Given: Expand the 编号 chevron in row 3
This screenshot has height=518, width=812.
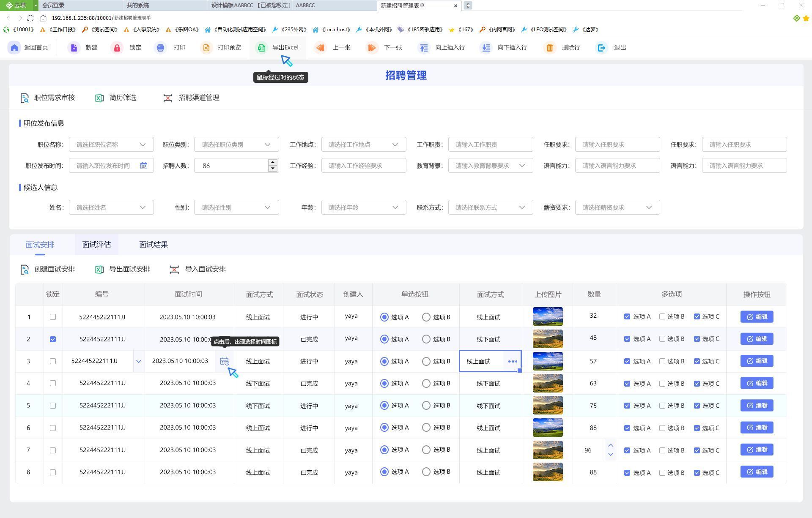Looking at the screenshot, I should click(x=139, y=361).
